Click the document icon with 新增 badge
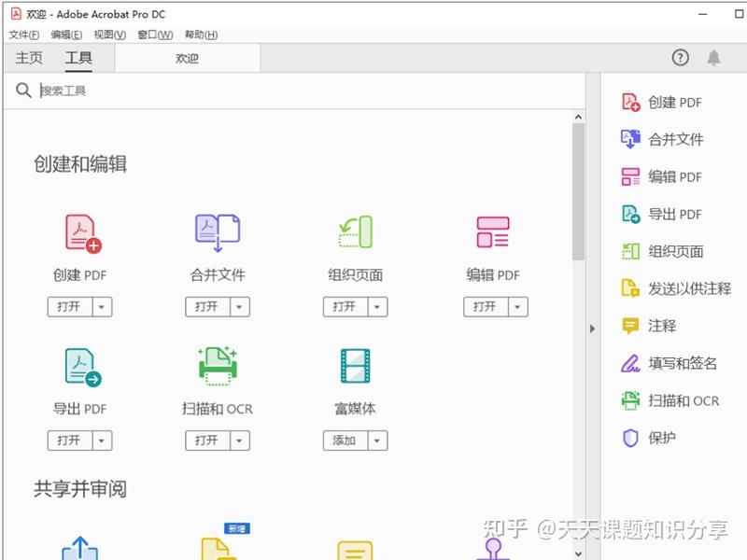 219,548
